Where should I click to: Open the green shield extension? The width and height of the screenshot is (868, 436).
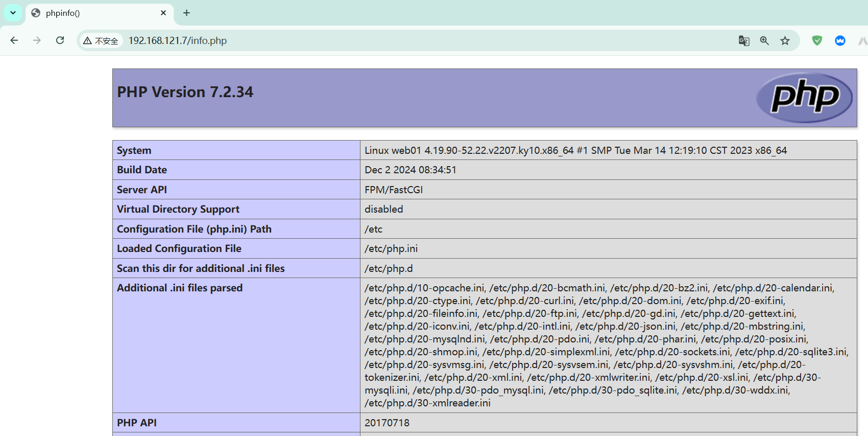click(x=817, y=40)
